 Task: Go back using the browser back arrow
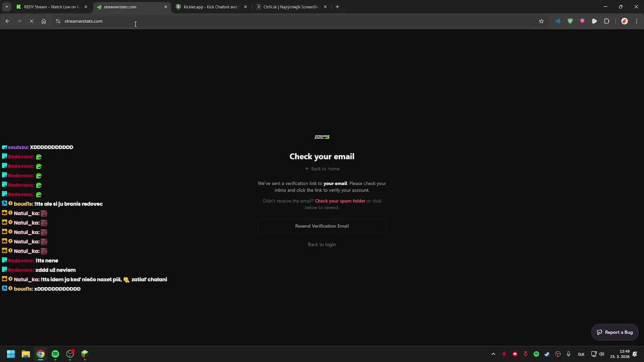(7, 21)
